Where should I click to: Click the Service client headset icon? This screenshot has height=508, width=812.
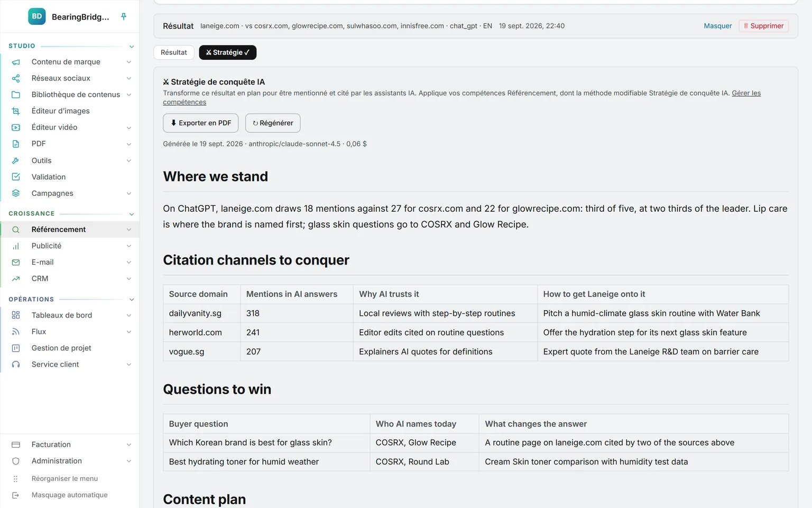click(x=16, y=365)
